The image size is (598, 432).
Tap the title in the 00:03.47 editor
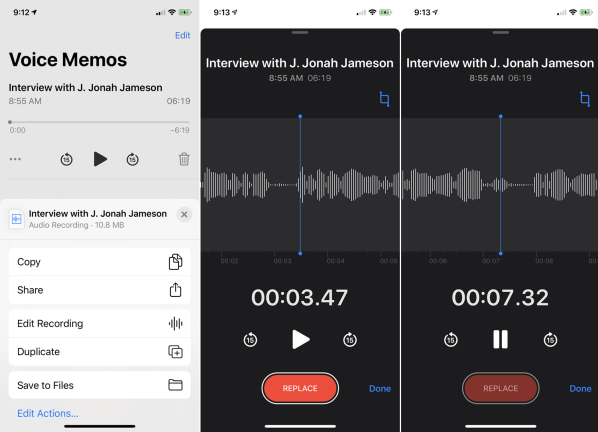pos(299,63)
